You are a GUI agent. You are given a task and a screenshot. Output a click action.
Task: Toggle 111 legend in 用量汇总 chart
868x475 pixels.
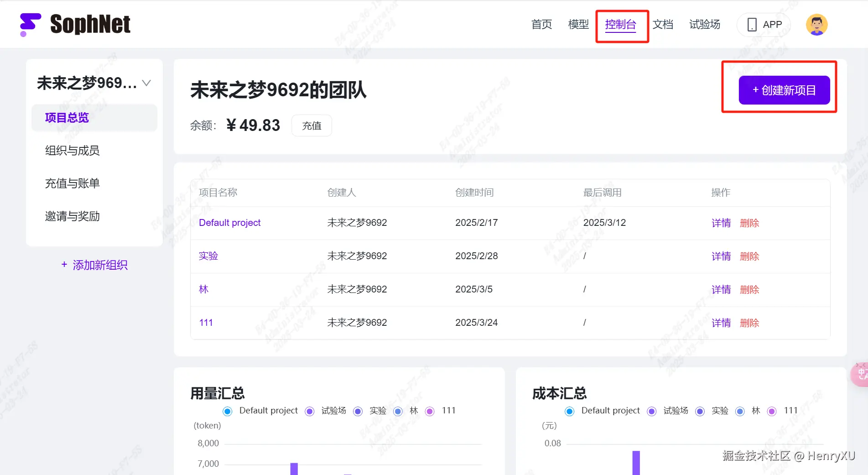(440, 411)
